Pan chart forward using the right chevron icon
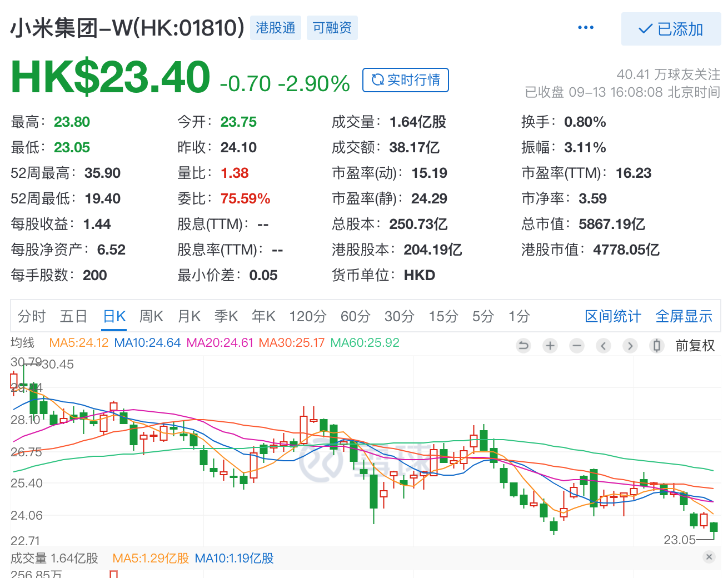The height and width of the screenshot is (578, 728). (x=630, y=346)
